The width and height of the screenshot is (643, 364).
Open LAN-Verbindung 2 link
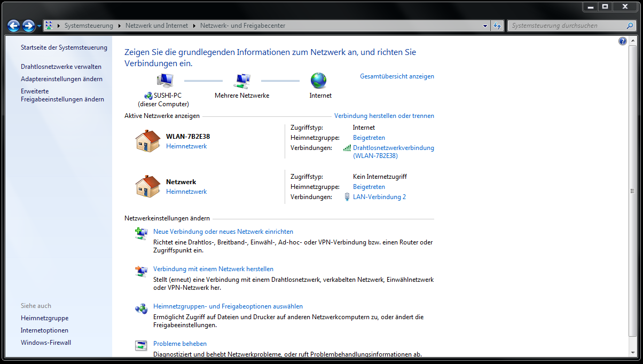pyautogui.click(x=379, y=197)
